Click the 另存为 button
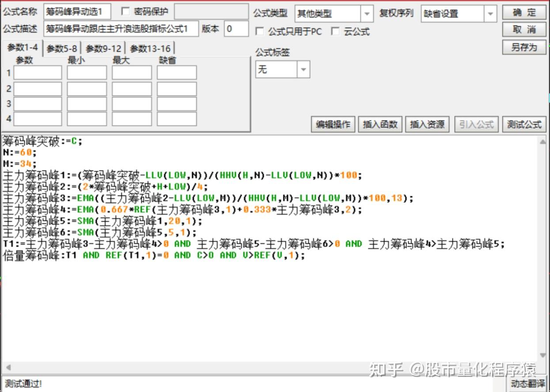Image resolution: width=550 pixels, height=392 pixels. 524,47
